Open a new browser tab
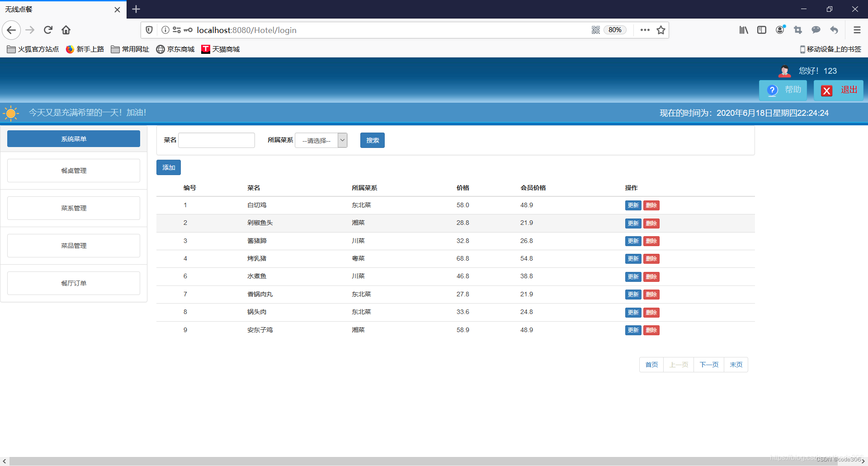This screenshot has height=466, width=868. click(136, 9)
